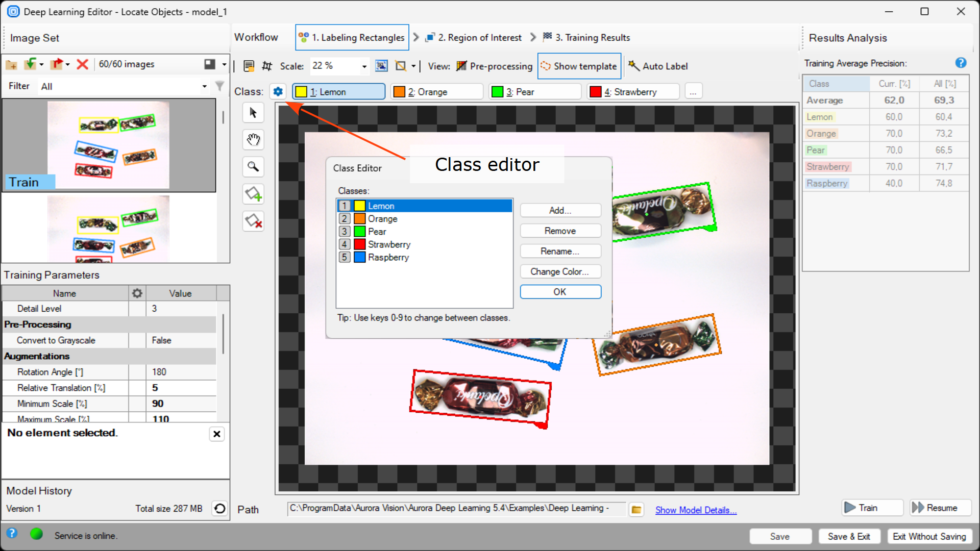Open the Show Model Details link
Viewport: 980px width, 551px height.
(x=695, y=510)
